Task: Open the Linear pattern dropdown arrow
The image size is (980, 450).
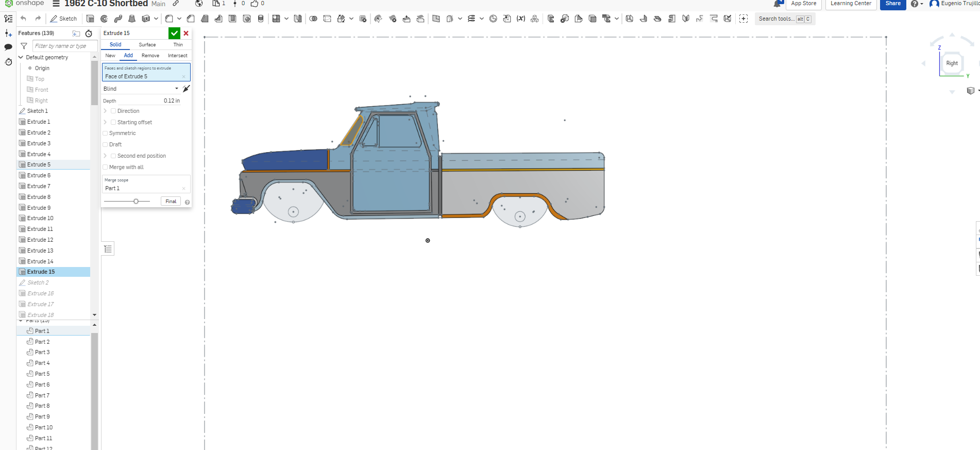Action: point(286,19)
